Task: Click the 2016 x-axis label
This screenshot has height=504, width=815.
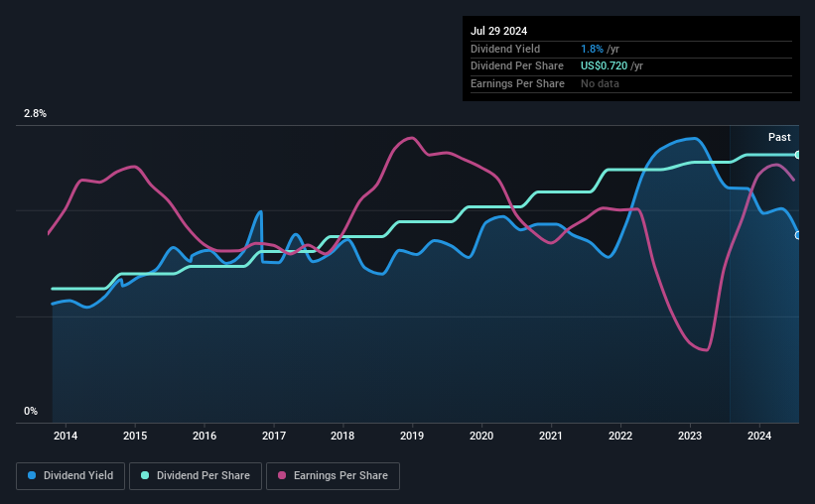Action: [204, 436]
